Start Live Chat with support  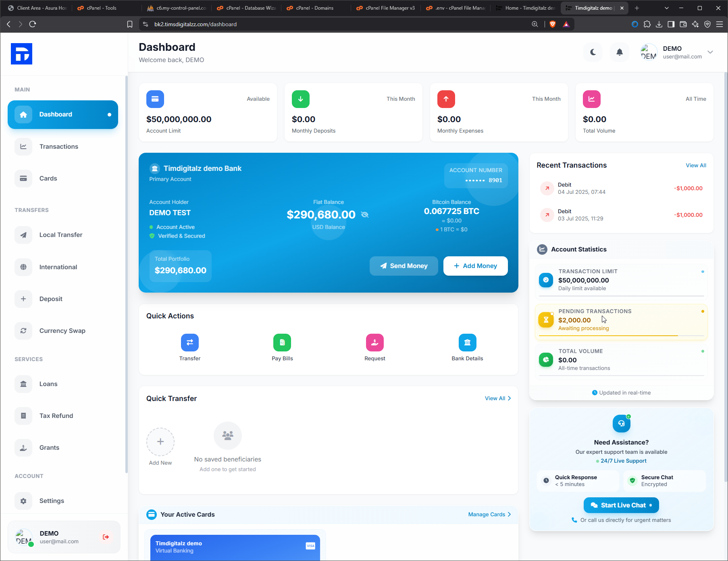coord(621,505)
